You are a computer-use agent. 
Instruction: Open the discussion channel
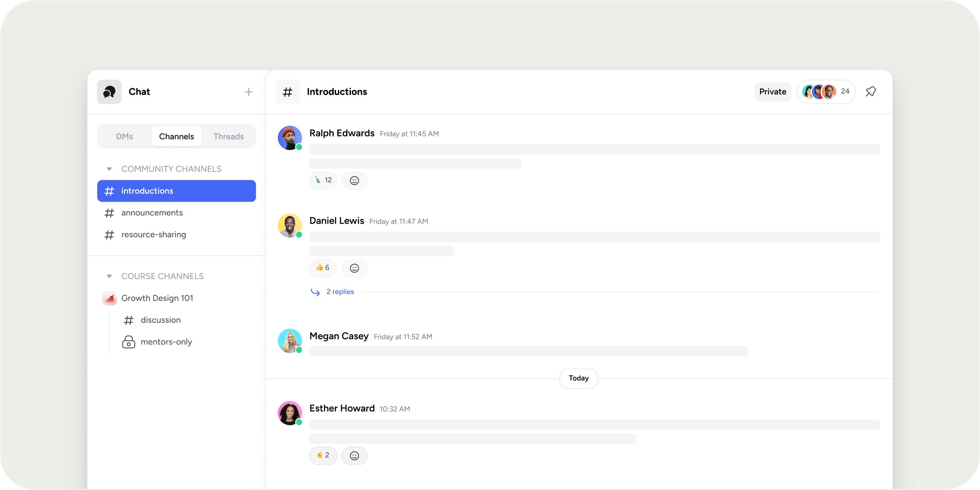(160, 320)
